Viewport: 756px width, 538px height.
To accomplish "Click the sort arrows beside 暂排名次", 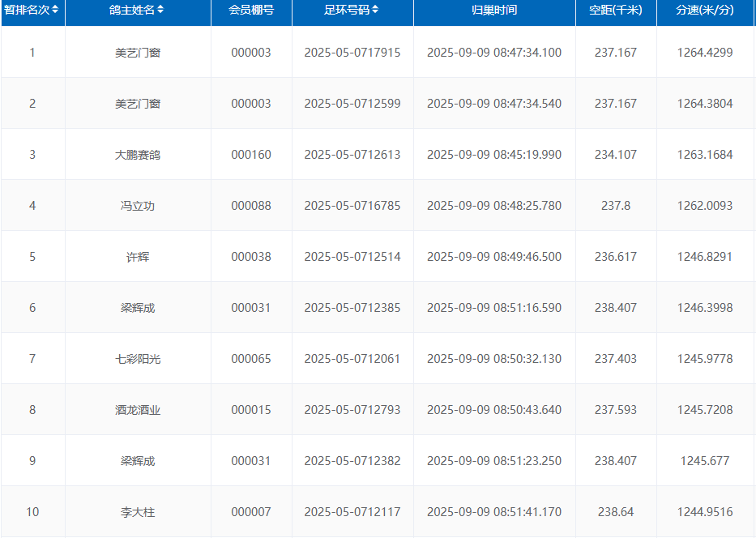I will [55, 11].
